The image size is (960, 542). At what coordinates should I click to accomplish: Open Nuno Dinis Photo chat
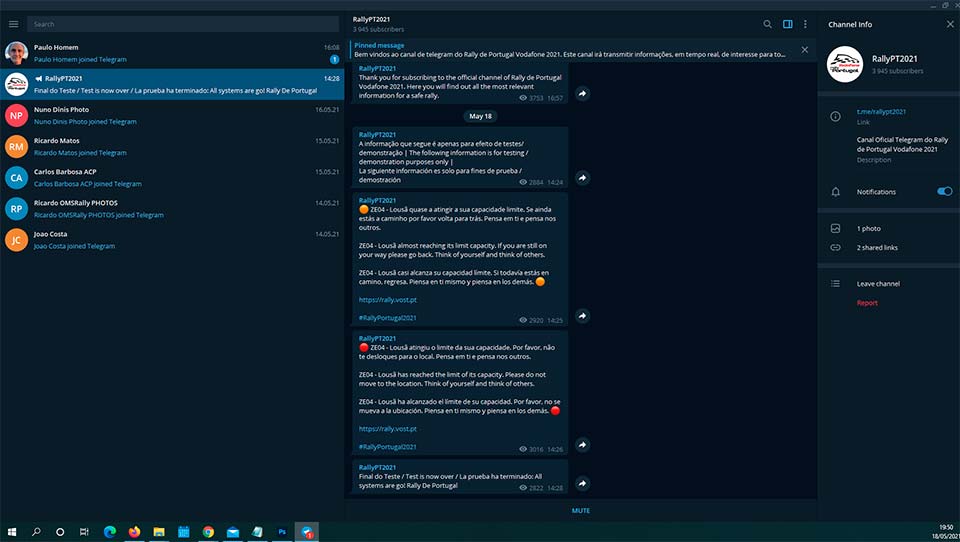[x=172, y=116]
